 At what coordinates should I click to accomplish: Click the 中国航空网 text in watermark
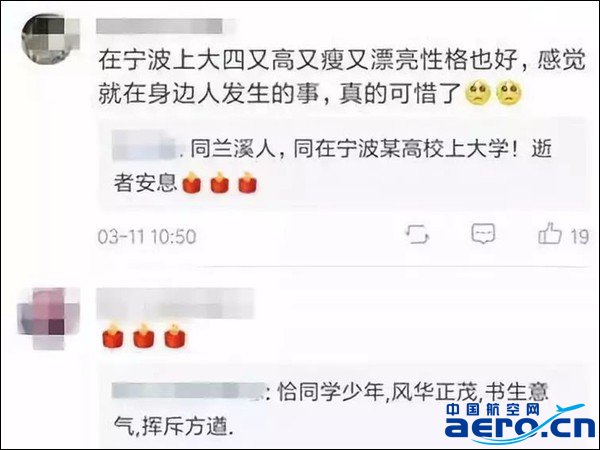pyautogui.click(x=492, y=409)
